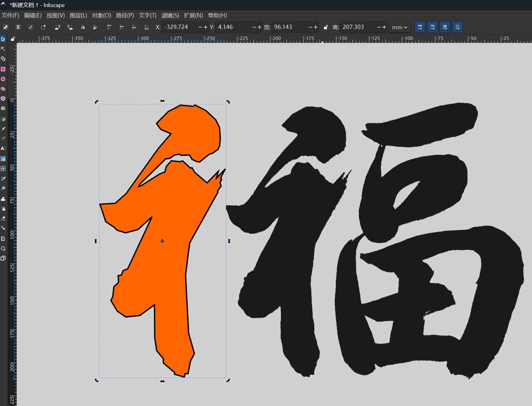Viewport: 532px width, 406px height.
Task: Raise selection to top
Action: point(109,27)
